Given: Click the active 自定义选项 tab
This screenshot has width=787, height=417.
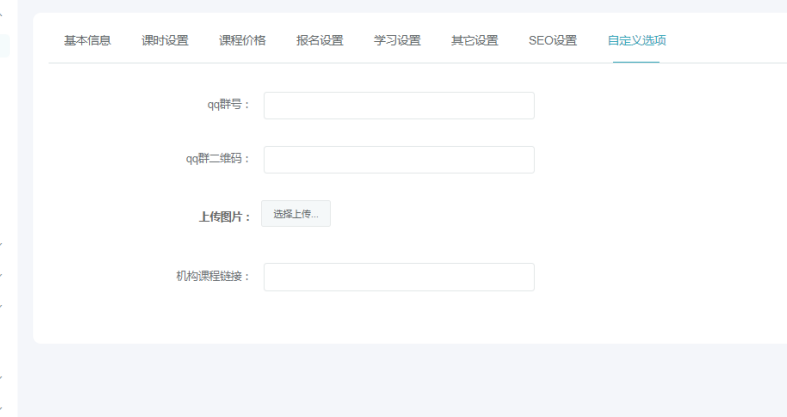Looking at the screenshot, I should click(636, 41).
